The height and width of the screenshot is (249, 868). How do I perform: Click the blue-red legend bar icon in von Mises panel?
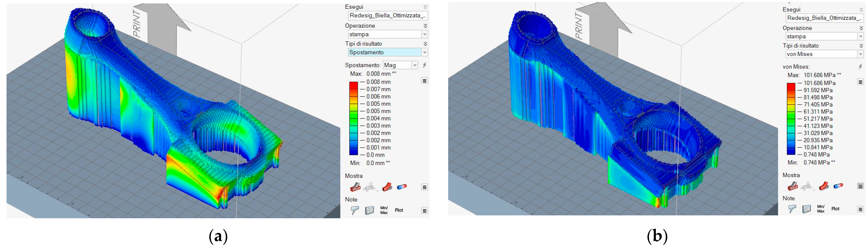(838, 186)
